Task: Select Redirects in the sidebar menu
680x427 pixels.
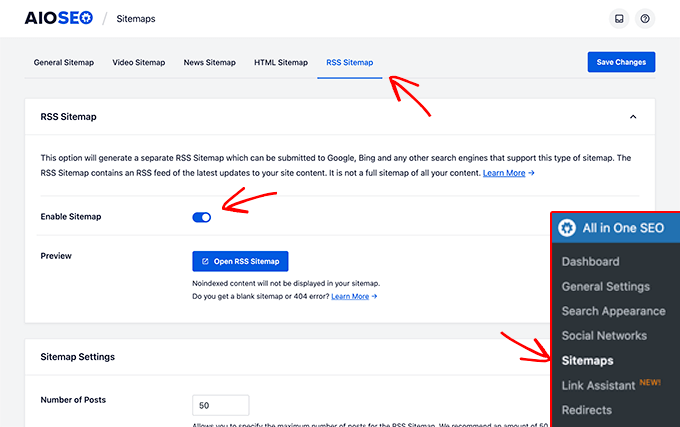Action: pos(586,410)
